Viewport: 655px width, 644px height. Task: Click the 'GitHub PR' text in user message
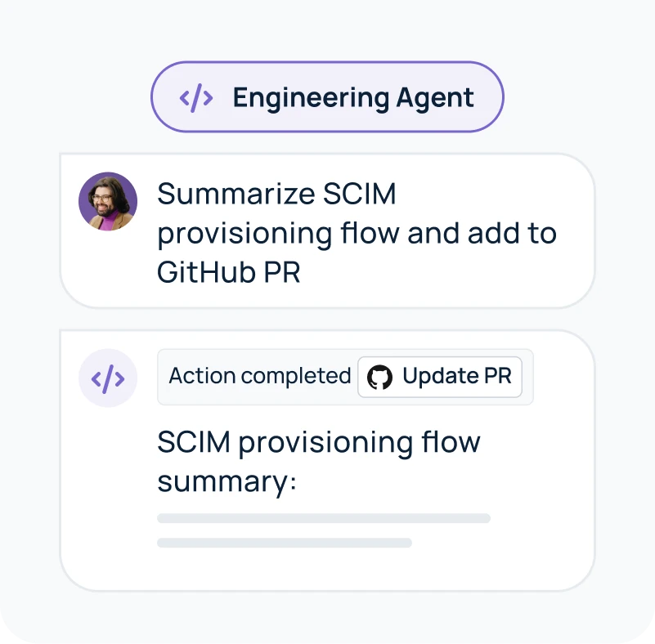[229, 272]
